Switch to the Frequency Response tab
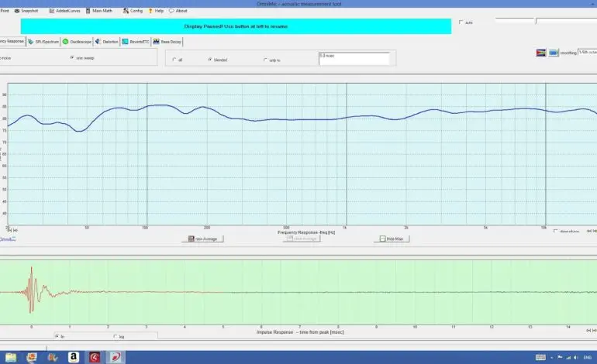This screenshot has width=597, height=364. pyautogui.click(x=12, y=41)
